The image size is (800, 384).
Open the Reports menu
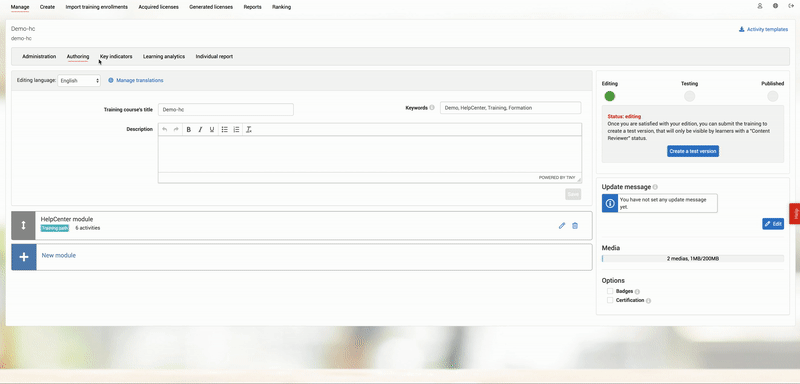[253, 7]
